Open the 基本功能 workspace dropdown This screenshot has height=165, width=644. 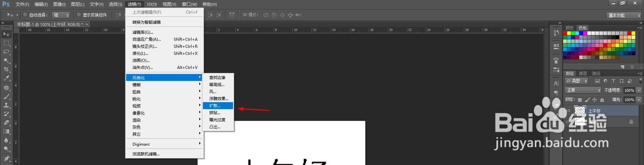tap(624, 15)
